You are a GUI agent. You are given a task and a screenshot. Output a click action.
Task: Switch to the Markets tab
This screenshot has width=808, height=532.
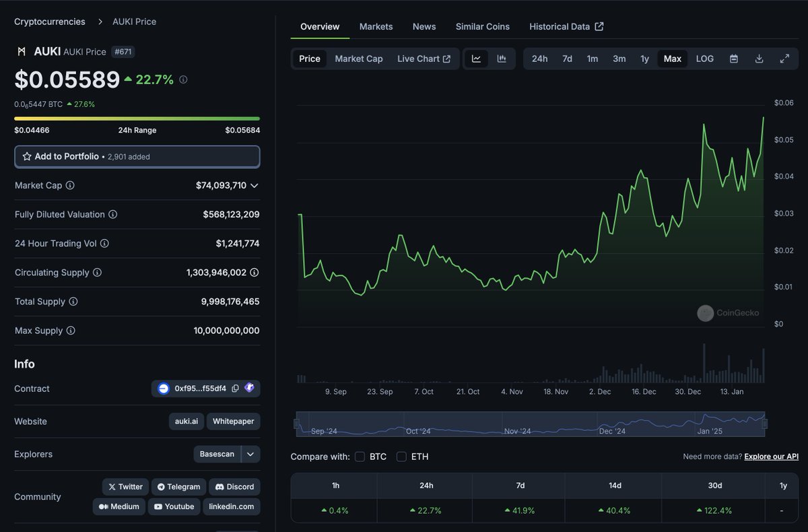(x=376, y=26)
